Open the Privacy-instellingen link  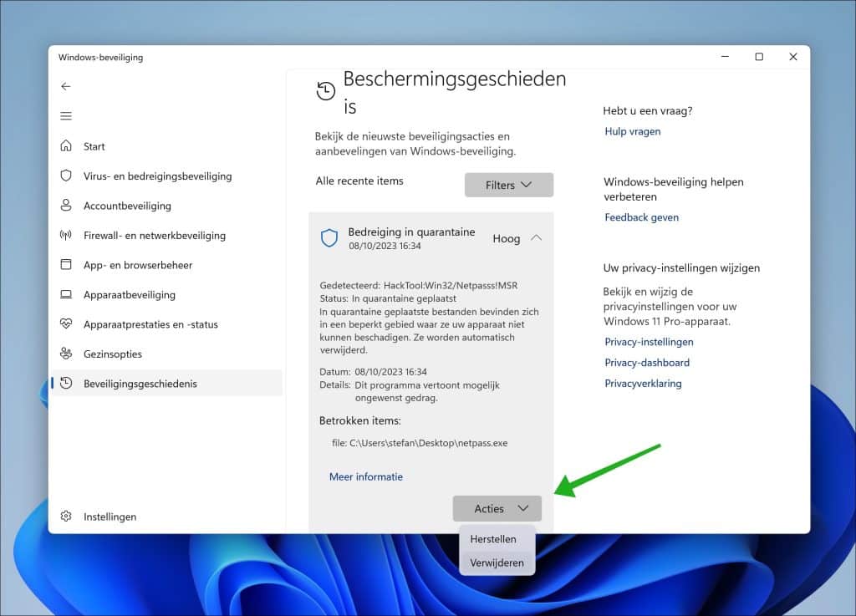[x=649, y=342]
